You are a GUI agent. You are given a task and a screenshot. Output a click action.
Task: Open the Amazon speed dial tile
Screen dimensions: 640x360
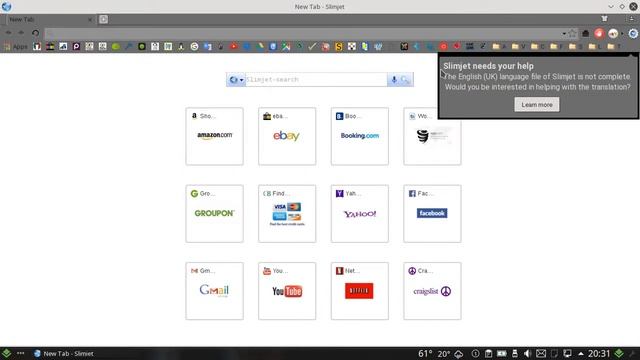tap(214, 136)
